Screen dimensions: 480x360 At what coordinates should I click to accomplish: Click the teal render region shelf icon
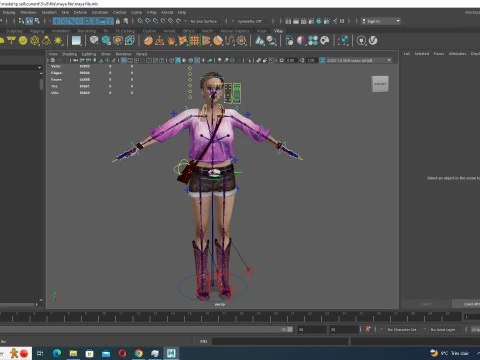pos(343,41)
